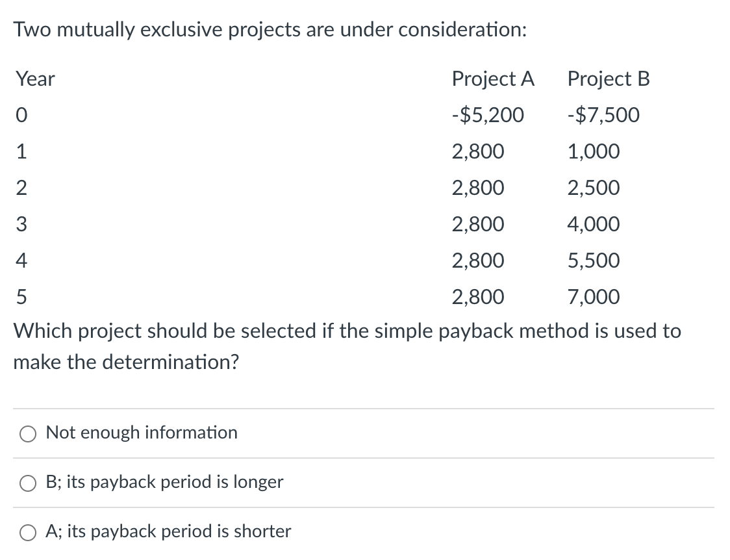Click the 'Year' column header
The image size is (730, 560).
[34, 79]
